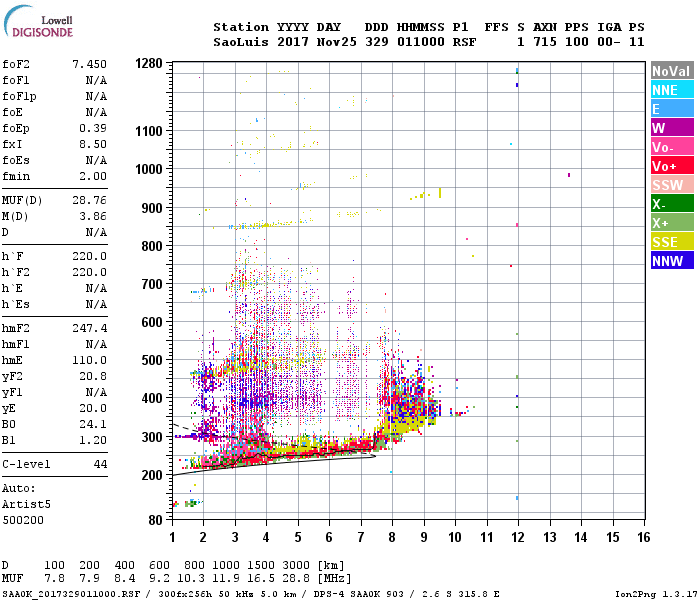Click the hmE value 110.0
Image resolution: width=700 pixels, height=600 pixels.
click(x=89, y=360)
